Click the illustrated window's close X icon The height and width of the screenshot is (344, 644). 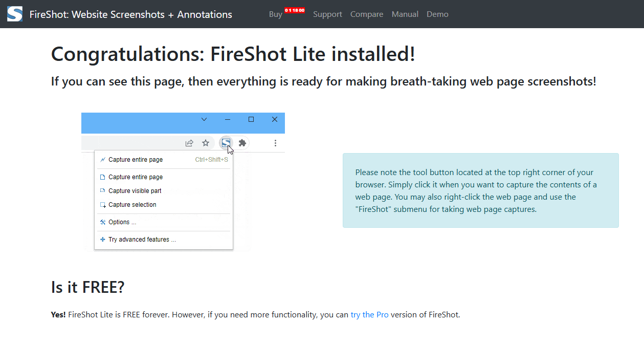[x=275, y=119]
